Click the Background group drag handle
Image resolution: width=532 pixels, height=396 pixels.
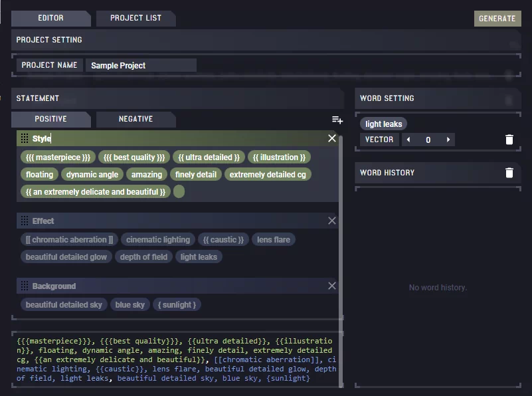tap(25, 286)
